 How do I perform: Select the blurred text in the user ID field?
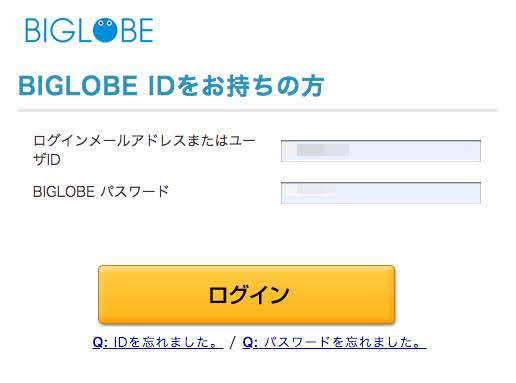click(323, 150)
